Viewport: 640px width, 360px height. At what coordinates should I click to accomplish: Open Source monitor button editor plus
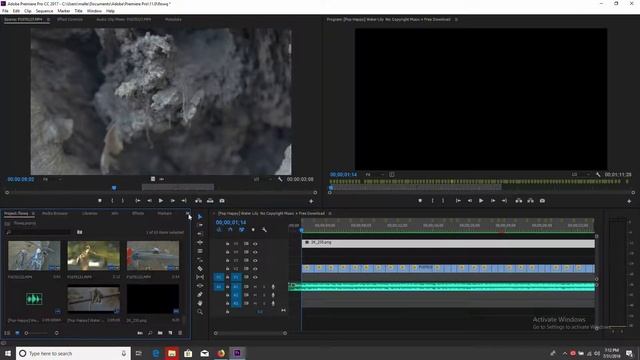click(311, 201)
